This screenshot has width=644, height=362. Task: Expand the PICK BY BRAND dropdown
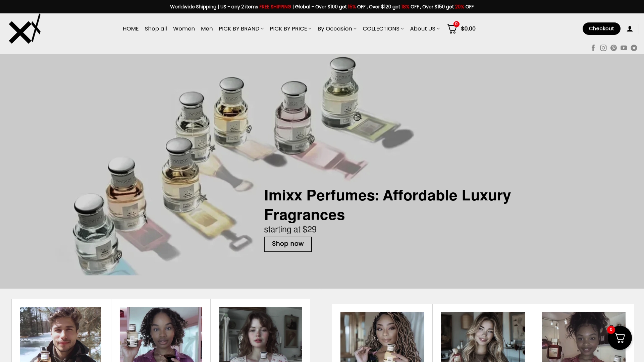point(241,29)
